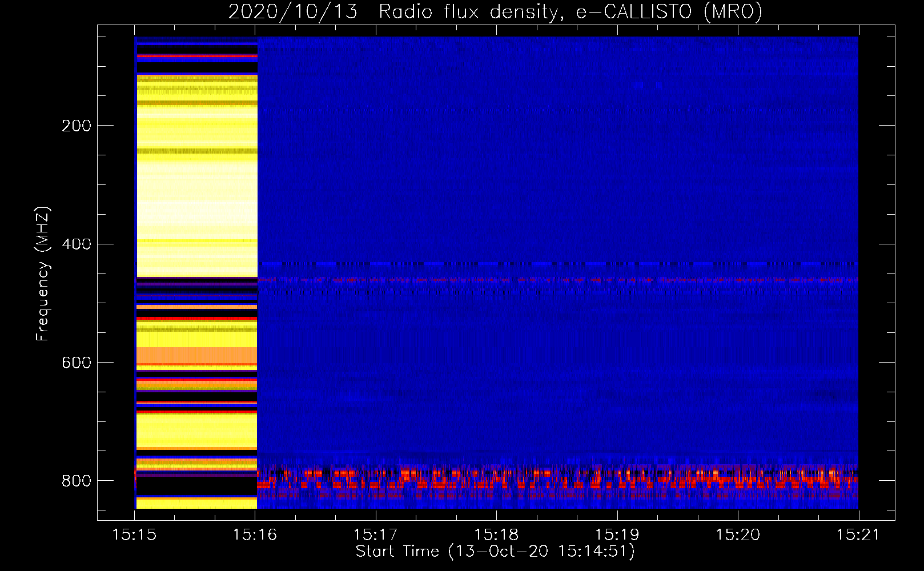Click the plot title '2020/10/13 Radio flux density, e-CALLISTO (MRO)'
924x571 pixels.
495,11
